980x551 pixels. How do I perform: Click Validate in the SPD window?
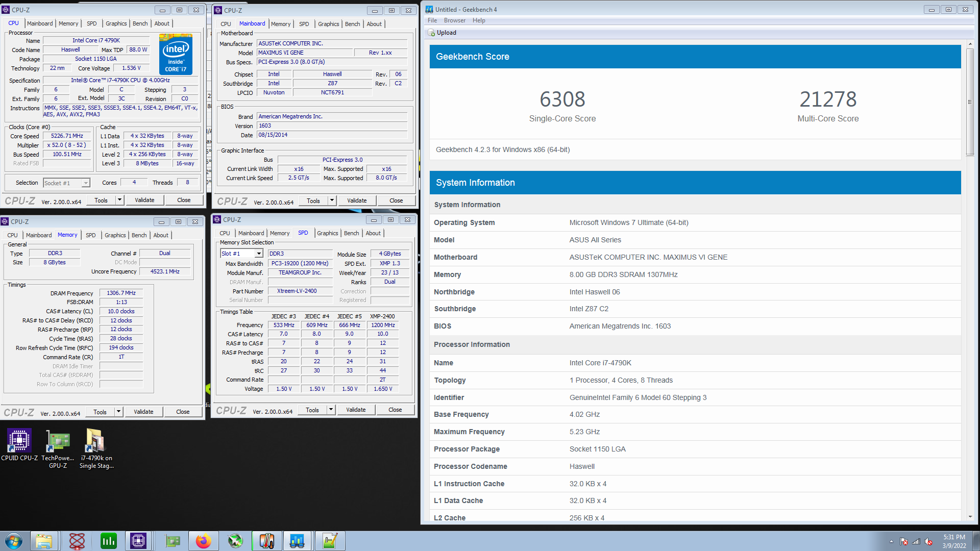pyautogui.click(x=356, y=410)
